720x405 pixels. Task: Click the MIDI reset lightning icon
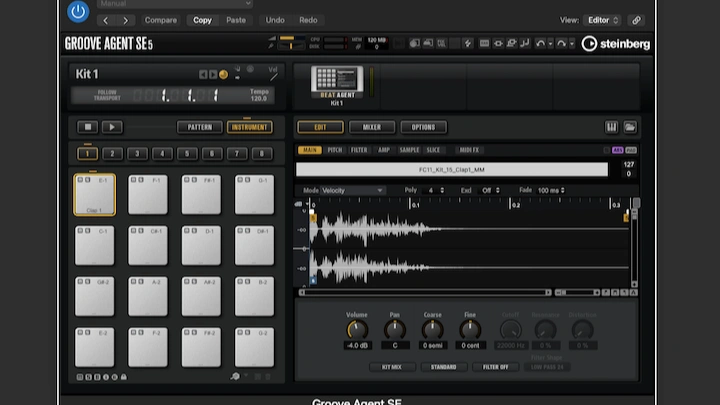(x=468, y=44)
